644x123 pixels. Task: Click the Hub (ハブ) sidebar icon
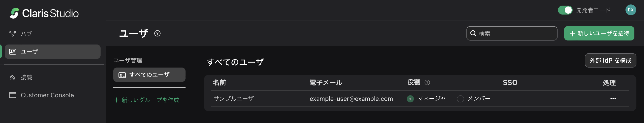[x=12, y=34]
